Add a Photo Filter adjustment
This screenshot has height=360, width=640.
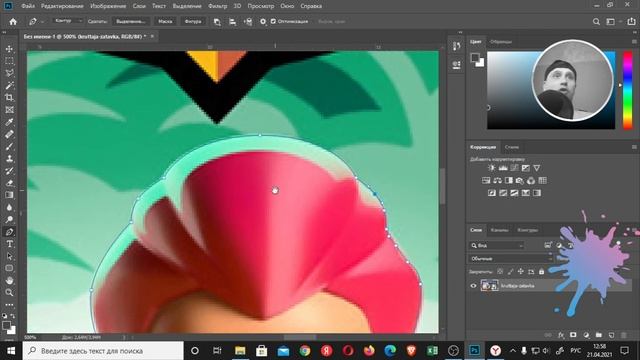tap(520, 180)
